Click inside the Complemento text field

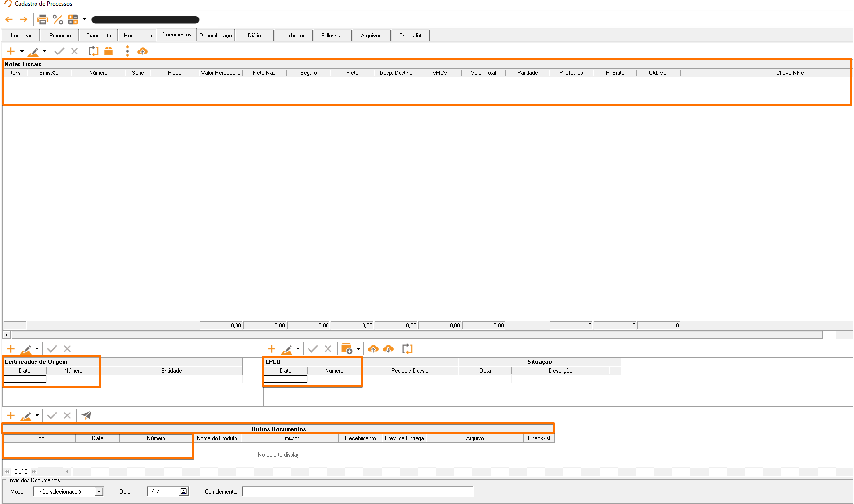point(358,492)
